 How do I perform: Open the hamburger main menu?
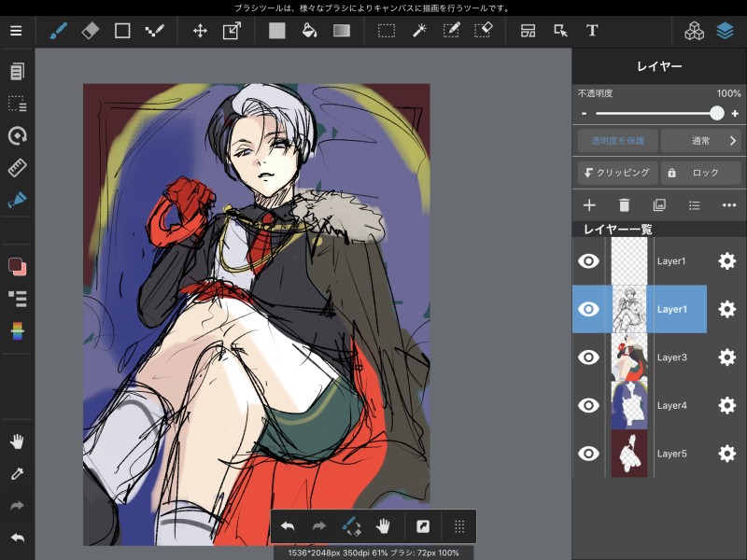[x=16, y=31]
